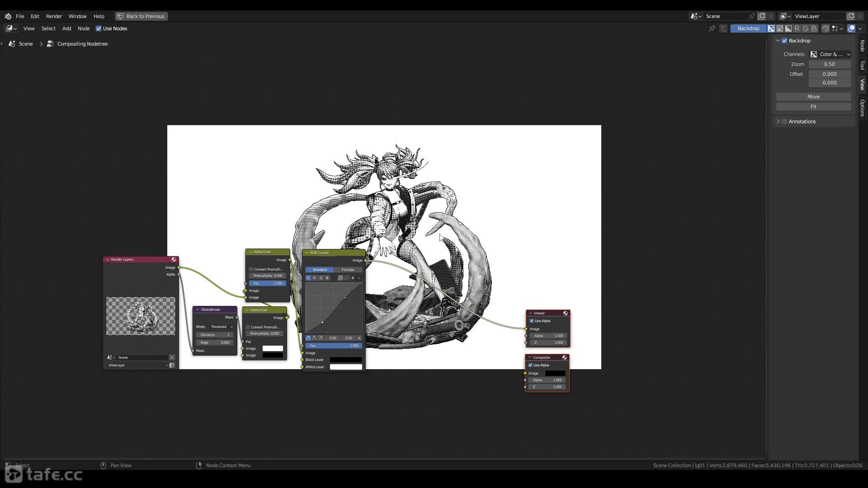Select auto handle type in RGB Curves

tap(308, 338)
